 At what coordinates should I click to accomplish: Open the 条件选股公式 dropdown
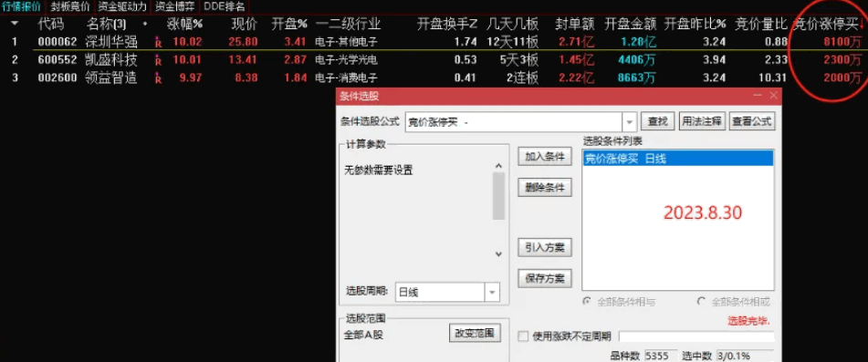[x=630, y=121]
